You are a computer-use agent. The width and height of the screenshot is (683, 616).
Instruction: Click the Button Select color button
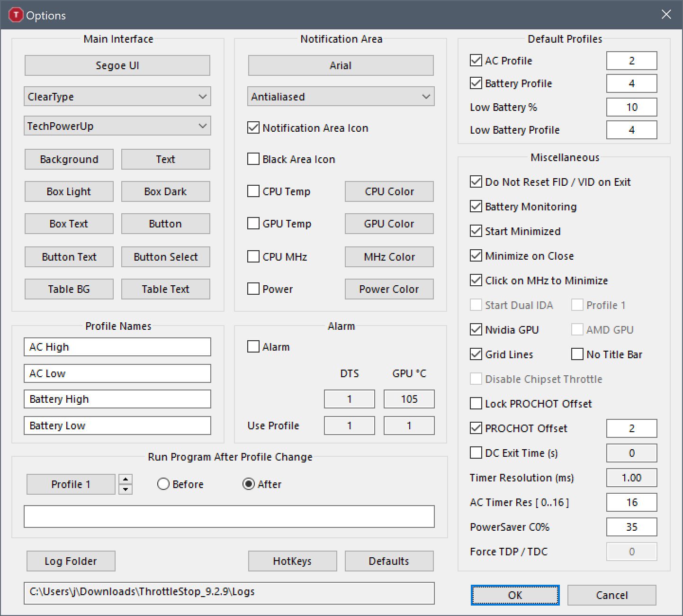(x=166, y=257)
